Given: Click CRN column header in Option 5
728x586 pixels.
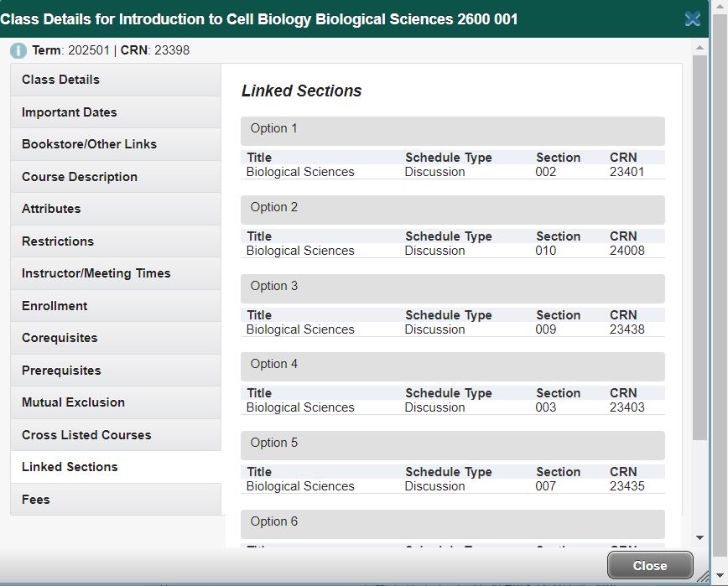Looking at the screenshot, I should (x=623, y=472).
